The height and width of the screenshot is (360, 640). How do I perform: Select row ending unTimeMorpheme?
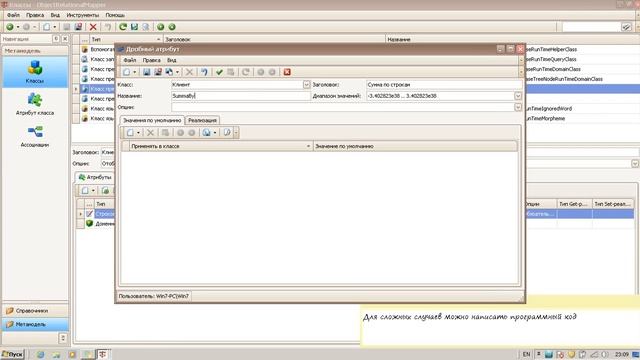(x=546, y=118)
